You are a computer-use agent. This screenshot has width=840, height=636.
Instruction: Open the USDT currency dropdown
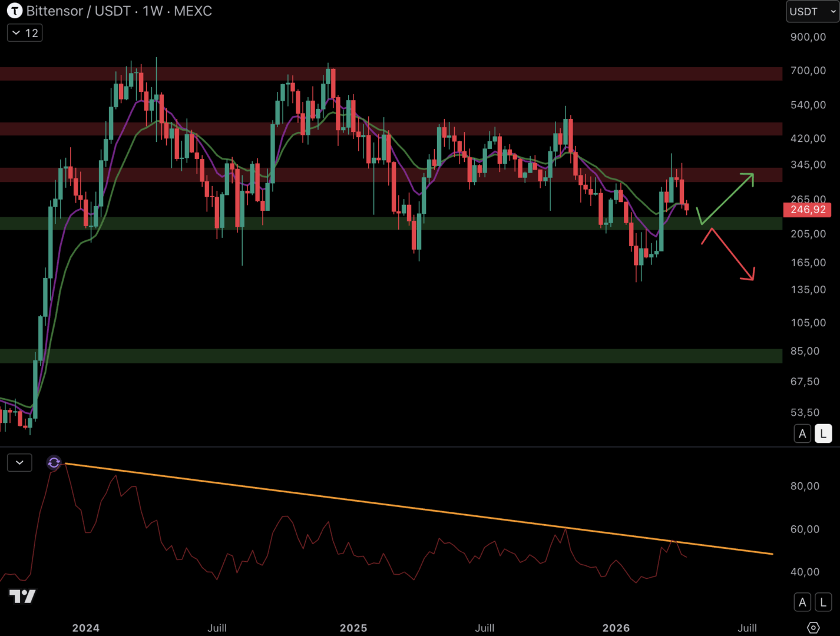point(812,12)
